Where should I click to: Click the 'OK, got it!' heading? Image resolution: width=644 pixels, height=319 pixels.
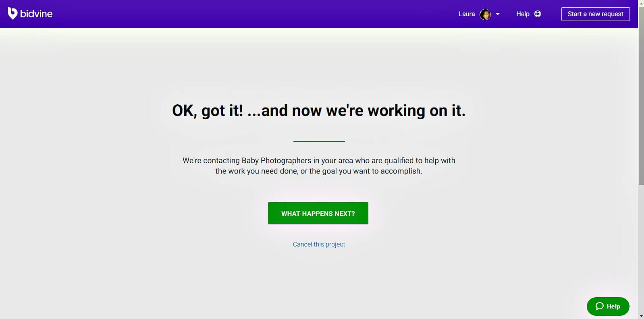tap(319, 111)
